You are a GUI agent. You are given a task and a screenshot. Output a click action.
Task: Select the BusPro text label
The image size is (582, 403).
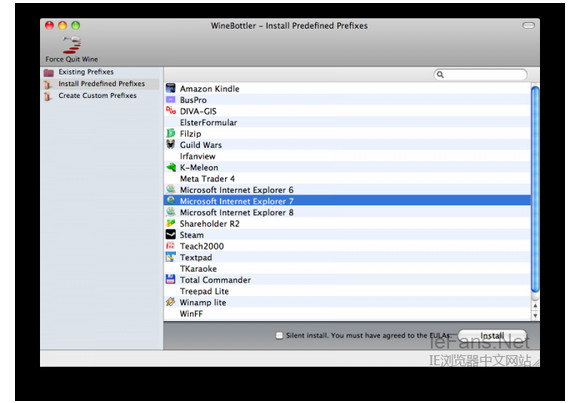[193, 100]
